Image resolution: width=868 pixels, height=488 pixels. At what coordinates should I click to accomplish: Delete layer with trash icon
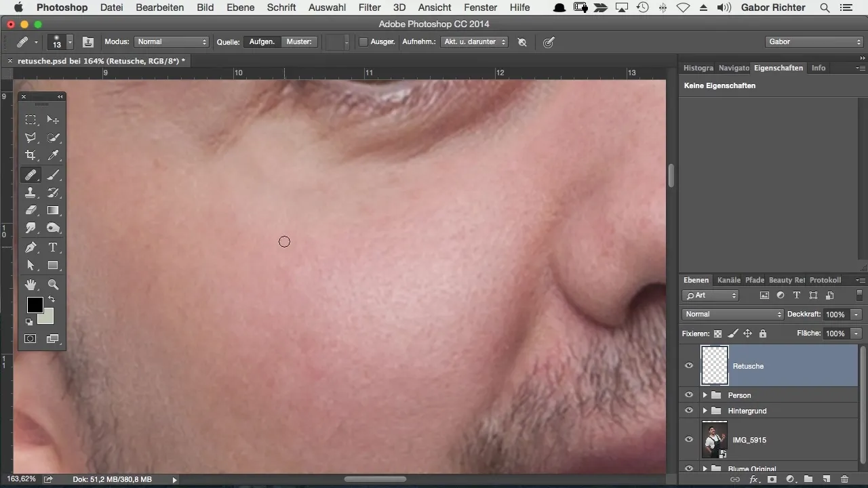[x=844, y=479]
